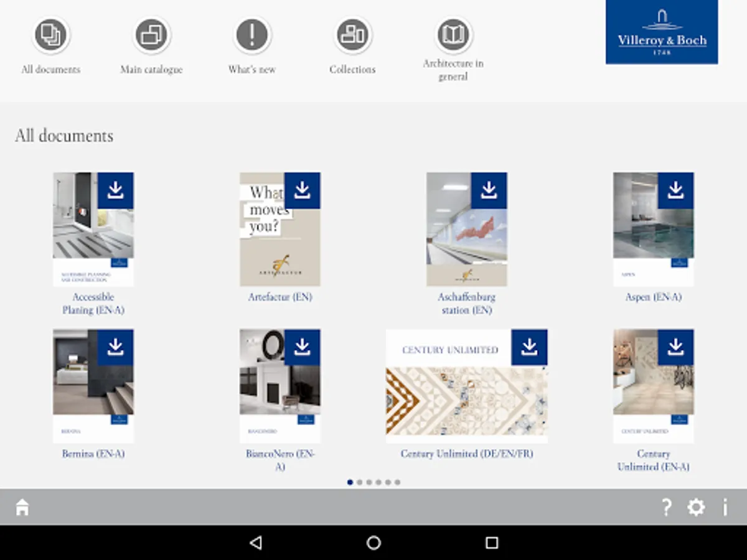This screenshot has height=560, width=747.
Task: Select the 'Collections' label
Action: [353, 70]
